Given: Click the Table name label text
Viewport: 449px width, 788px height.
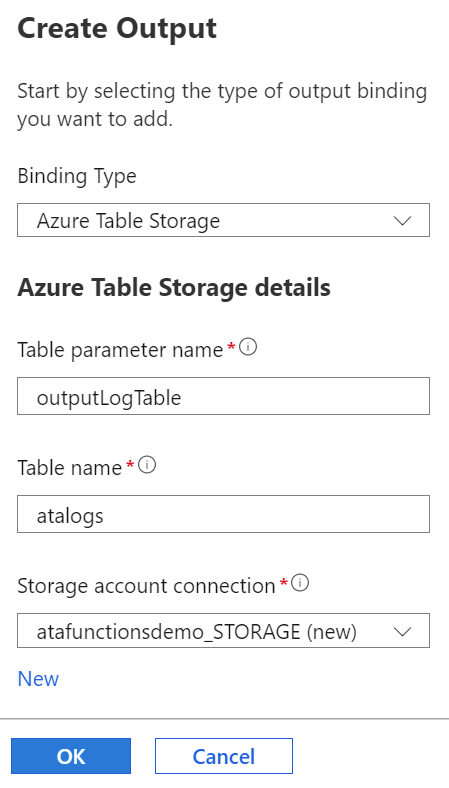Looking at the screenshot, I should [x=70, y=468].
